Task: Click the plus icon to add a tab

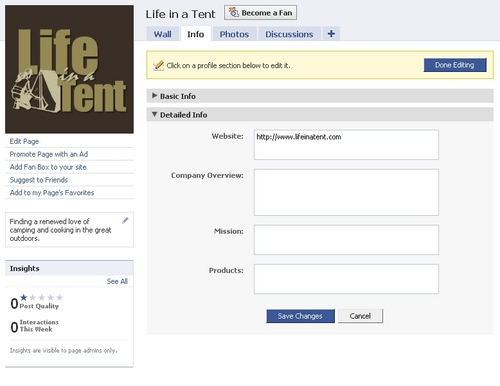Action: (331, 34)
